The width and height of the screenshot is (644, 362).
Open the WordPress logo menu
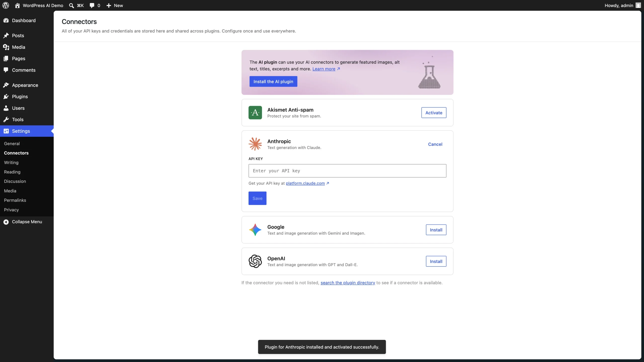coord(6,5)
